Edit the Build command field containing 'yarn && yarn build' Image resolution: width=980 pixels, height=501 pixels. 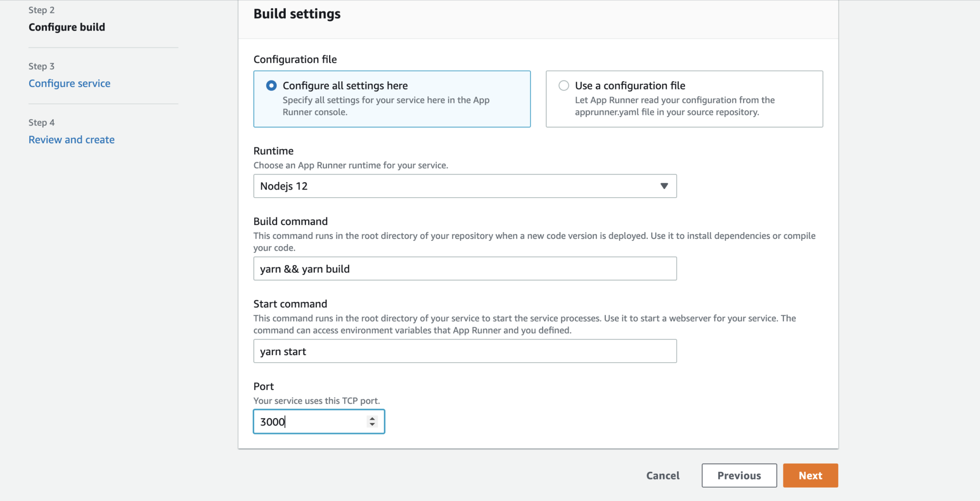pos(465,268)
